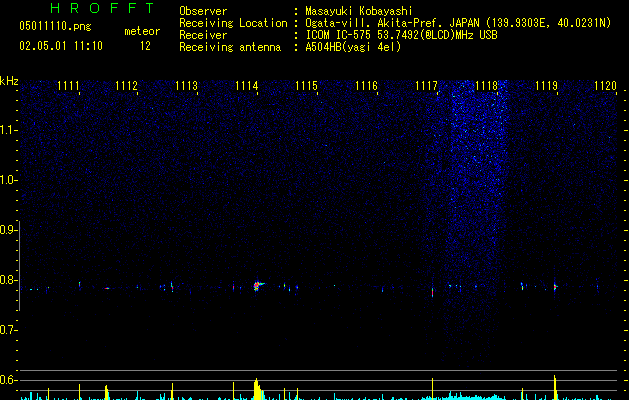This screenshot has width=629, height=400.
Task: Select the A504HB(yagi 4el) antenna text
Action: pyautogui.click(x=353, y=47)
